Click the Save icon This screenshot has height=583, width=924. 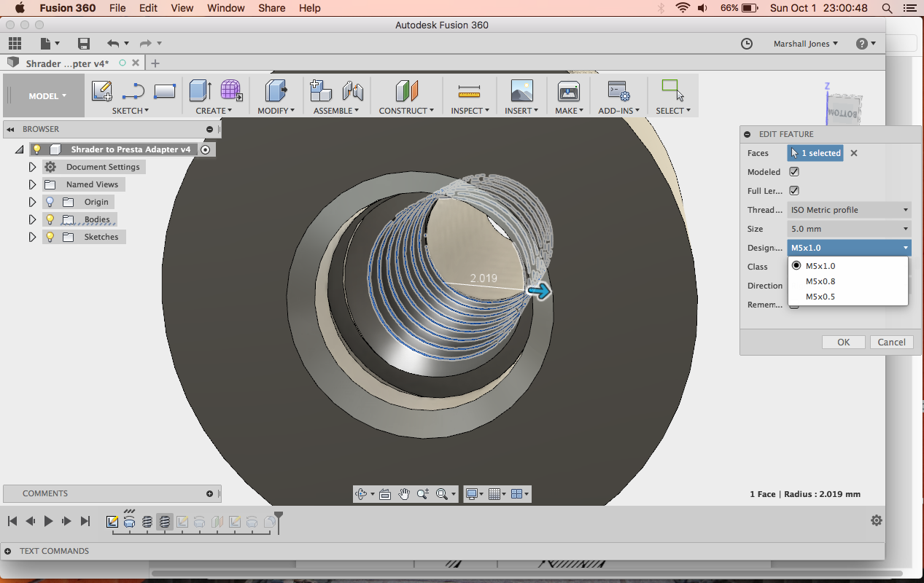point(84,44)
